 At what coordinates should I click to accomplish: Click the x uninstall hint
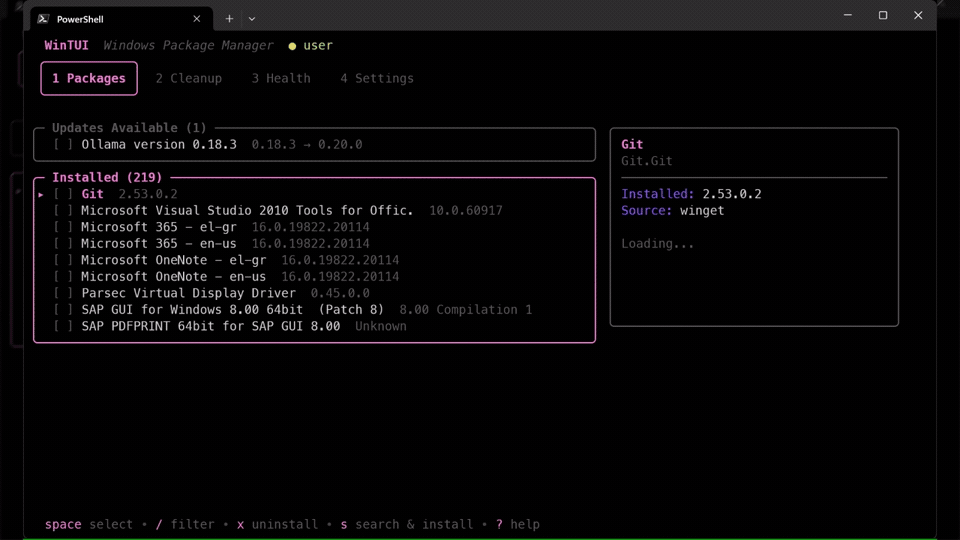[277, 525]
